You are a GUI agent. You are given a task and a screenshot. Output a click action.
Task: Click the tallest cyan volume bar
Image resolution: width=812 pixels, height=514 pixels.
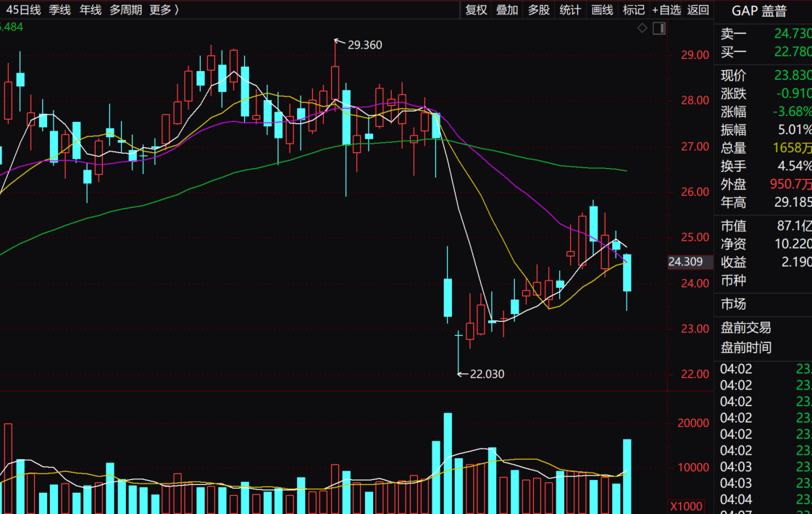pos(448,463)
